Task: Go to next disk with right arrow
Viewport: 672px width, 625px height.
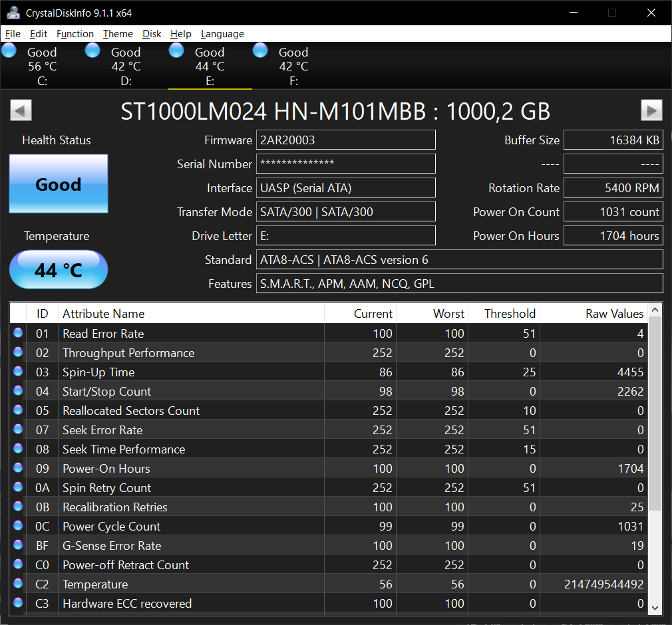Action: tap(651, 110)
